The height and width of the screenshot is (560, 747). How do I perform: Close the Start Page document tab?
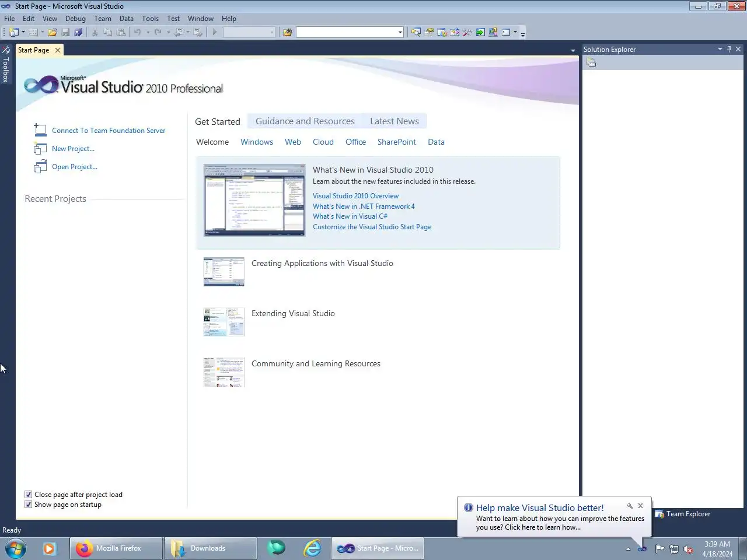click(x=58, y=50)
